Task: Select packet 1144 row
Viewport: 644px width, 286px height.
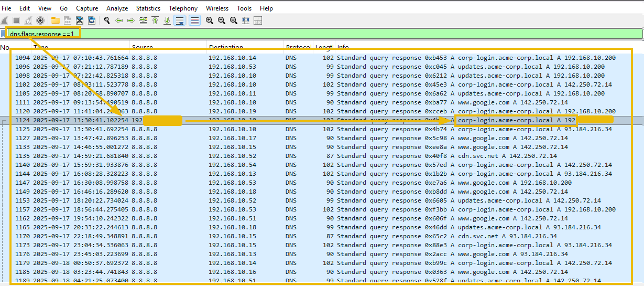Action: [322, 174]
